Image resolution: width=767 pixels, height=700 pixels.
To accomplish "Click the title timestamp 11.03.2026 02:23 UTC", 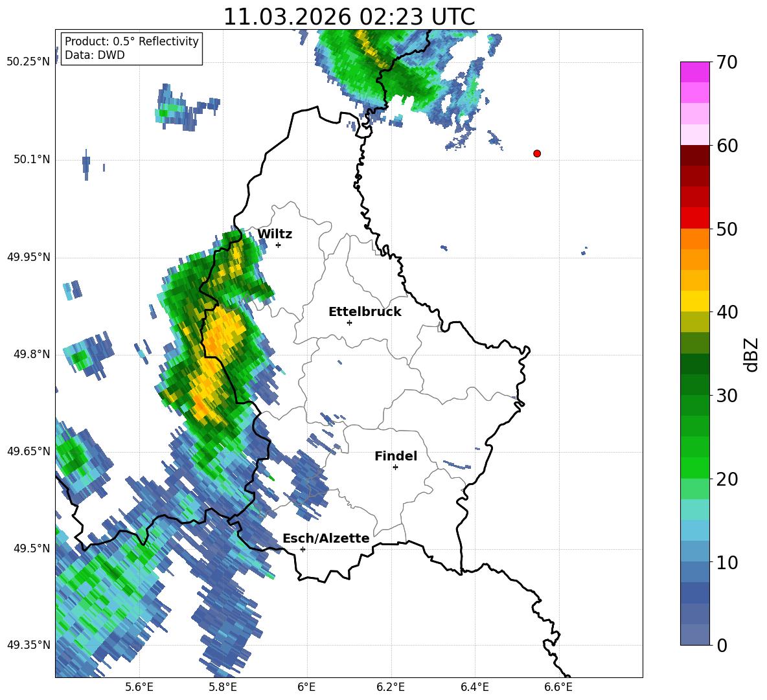I will (349, 17).
